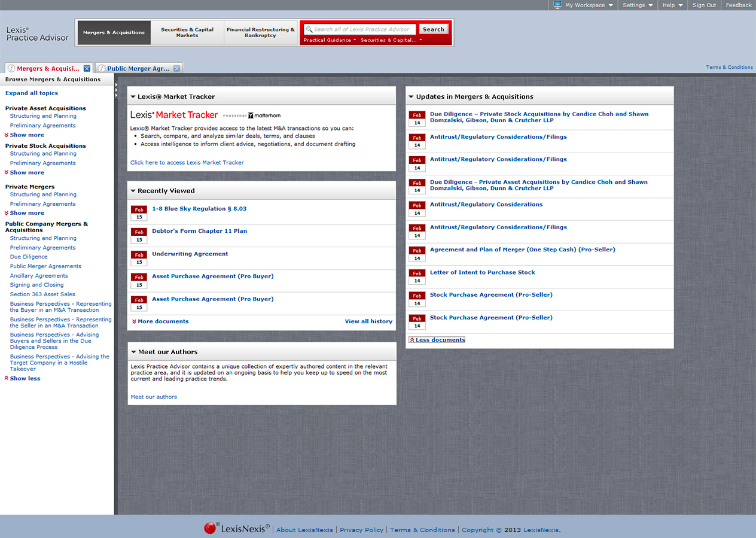Select the Mergers & Acquisi... document tab
756x538 pixels.
click(48, 68)
